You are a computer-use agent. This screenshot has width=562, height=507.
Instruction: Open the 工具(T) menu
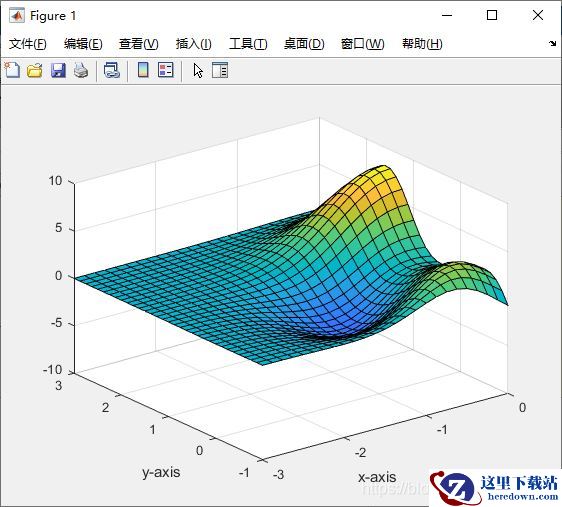(248, 44)
